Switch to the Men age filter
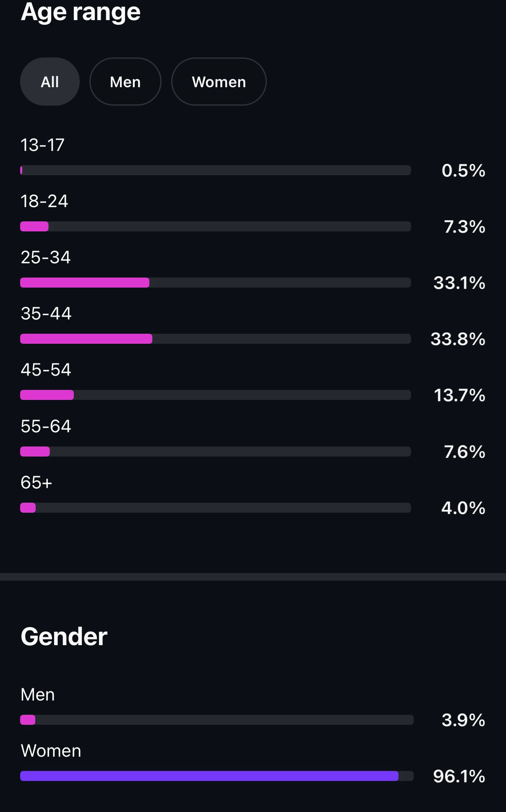 (x=125, y=82)
